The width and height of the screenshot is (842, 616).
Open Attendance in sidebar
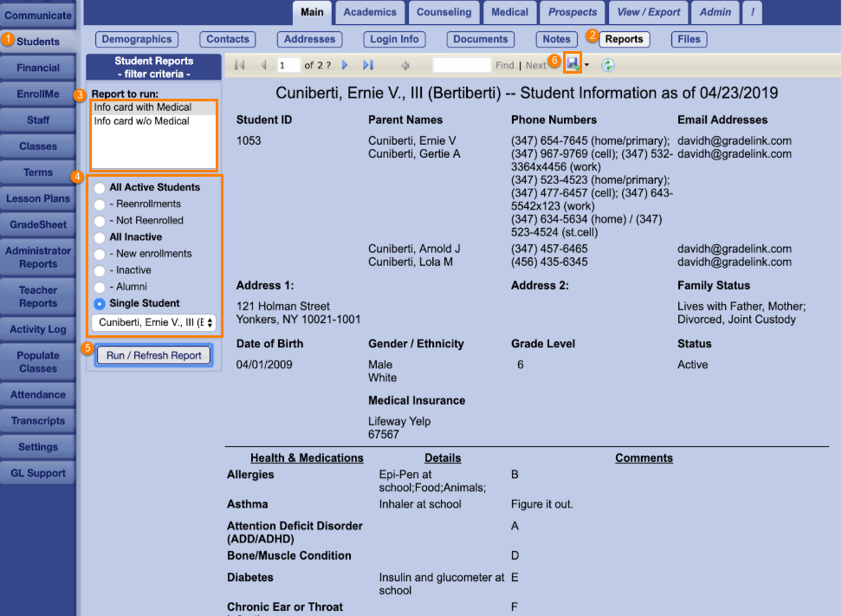(x=38, y=395)
